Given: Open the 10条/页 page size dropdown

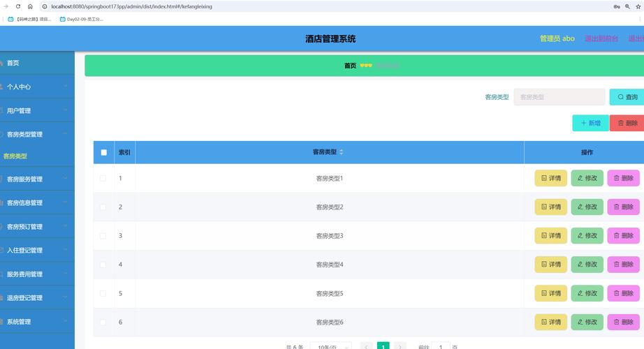Looking at the screenshot, I should click(330, 347).
